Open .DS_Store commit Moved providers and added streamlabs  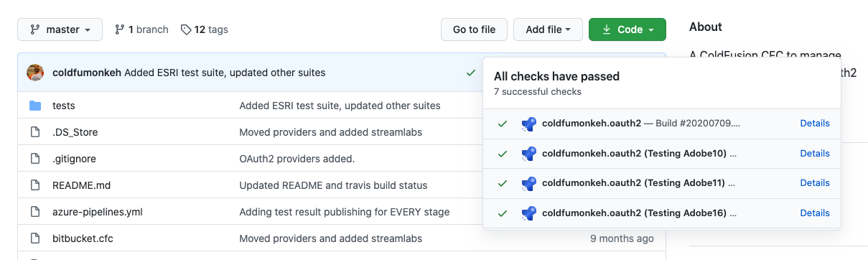pos(331,132)
